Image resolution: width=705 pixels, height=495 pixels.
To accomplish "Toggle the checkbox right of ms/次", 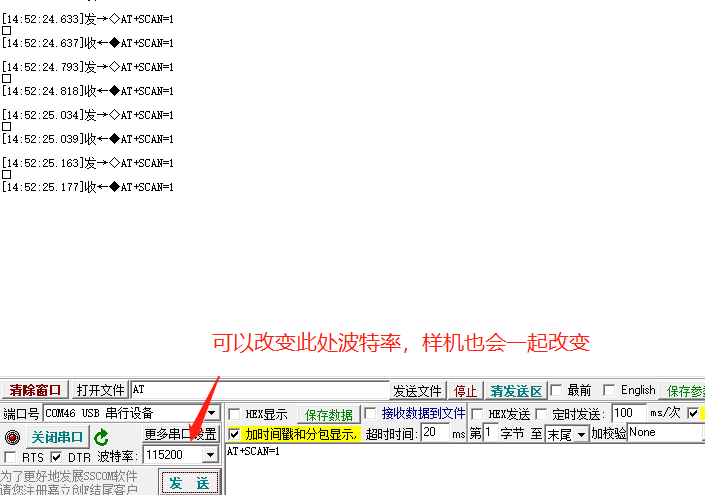I will [693, 413].
